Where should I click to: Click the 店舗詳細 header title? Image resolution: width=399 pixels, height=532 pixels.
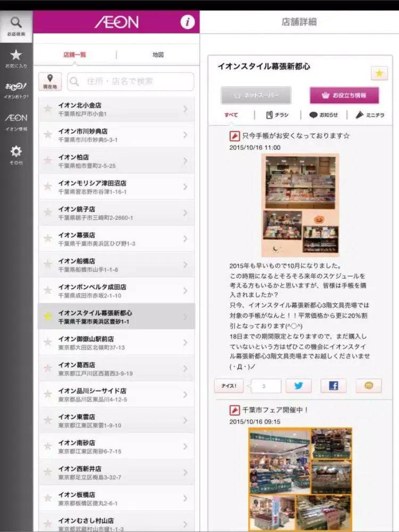click(299, 22)
